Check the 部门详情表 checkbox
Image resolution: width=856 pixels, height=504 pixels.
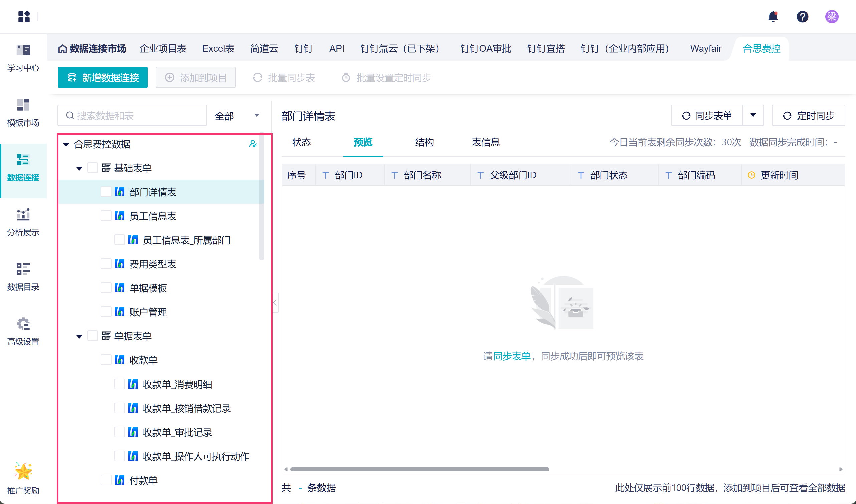pyautogui.click(x=106, y=192)
